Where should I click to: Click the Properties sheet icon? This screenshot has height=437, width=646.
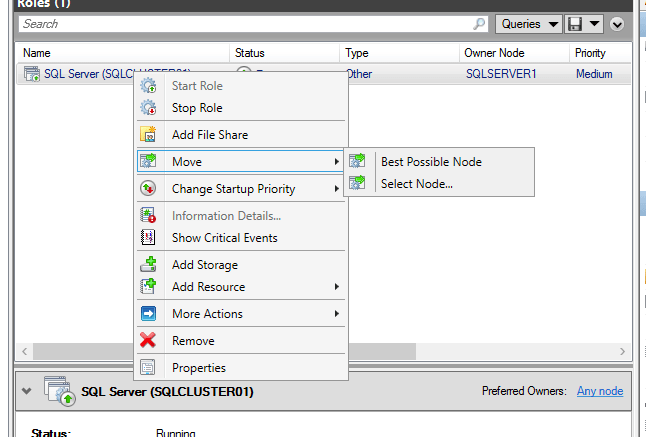pos(148,367)
